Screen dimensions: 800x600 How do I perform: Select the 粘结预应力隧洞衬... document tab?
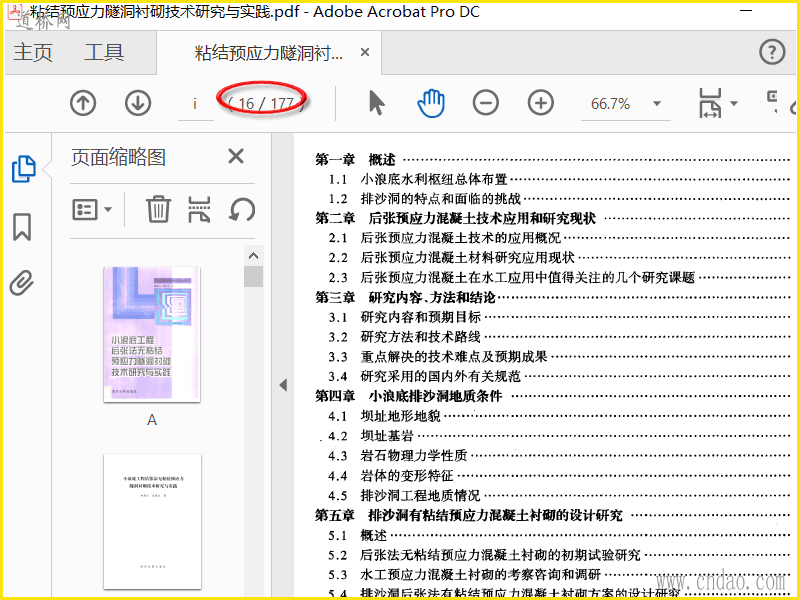268,53
